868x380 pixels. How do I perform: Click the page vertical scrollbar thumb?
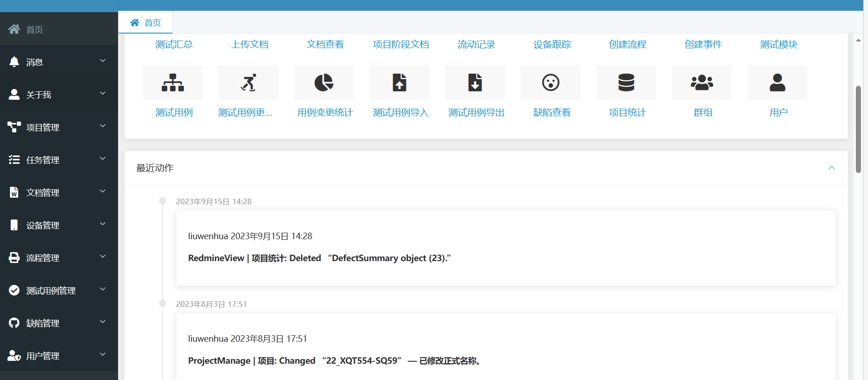click(858, 129)
